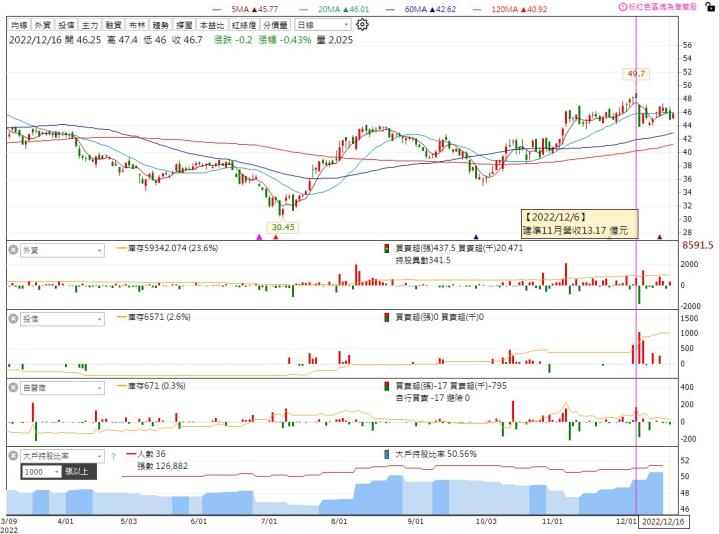
Task: Open the 日線 timeframe dropdown
Action: (323, 25)
